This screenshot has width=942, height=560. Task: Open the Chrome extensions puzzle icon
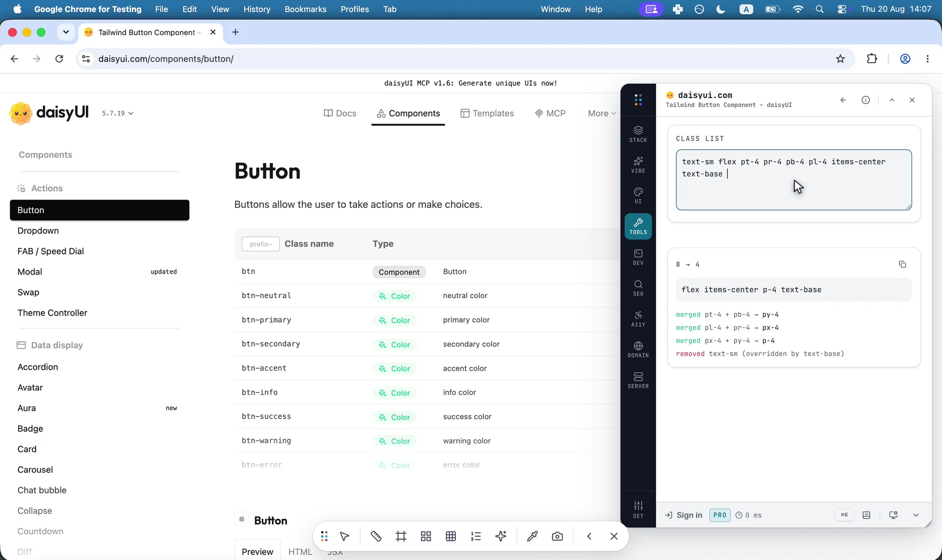[872, 59]
